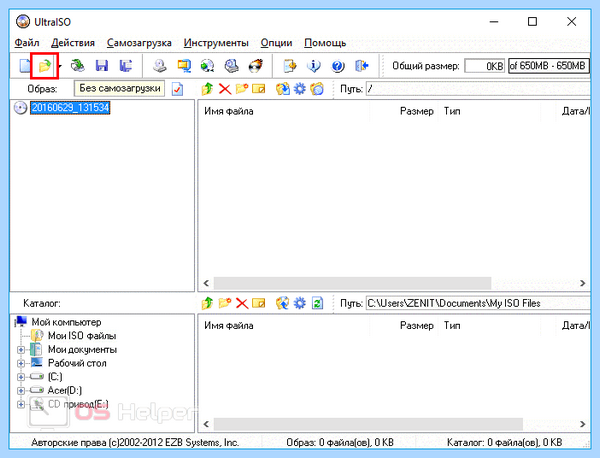The height and width of the screenshot is (458, 600).
Task: Click the Open CD/DVD toolbar icon
Action: tap(78, 66)
